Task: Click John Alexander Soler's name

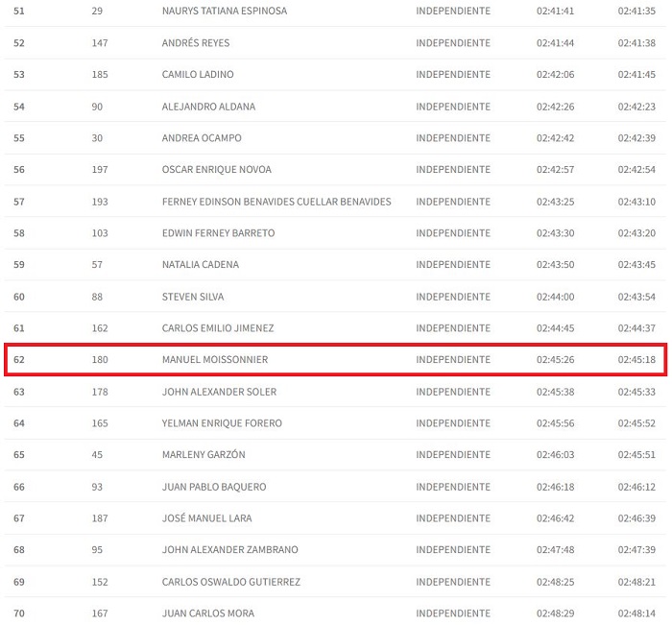Action: tap(219, 392)
